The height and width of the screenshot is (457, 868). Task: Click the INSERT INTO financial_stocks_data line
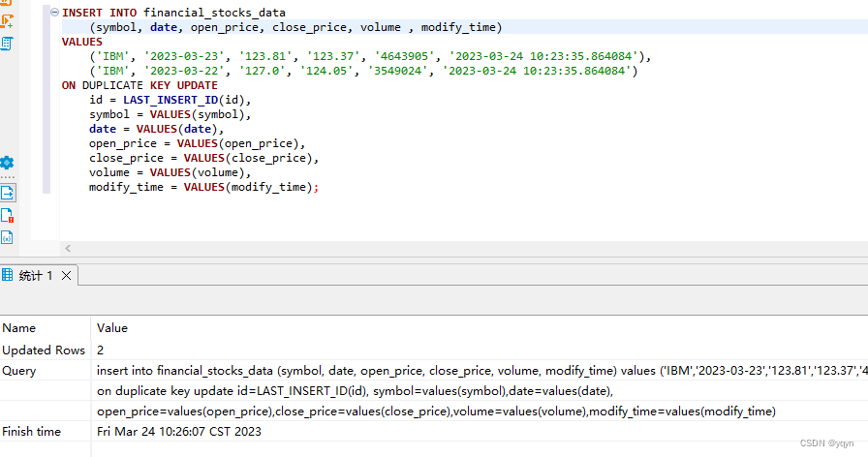point(173,13)
